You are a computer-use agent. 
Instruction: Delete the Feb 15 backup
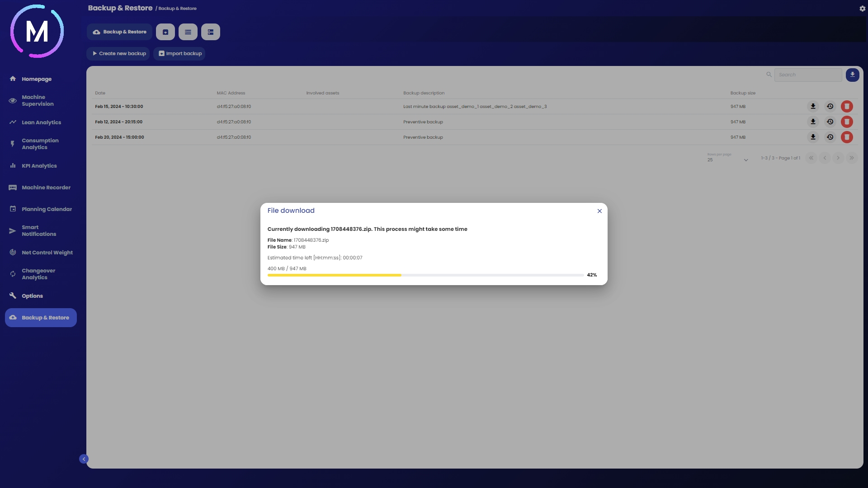point(847,107)
